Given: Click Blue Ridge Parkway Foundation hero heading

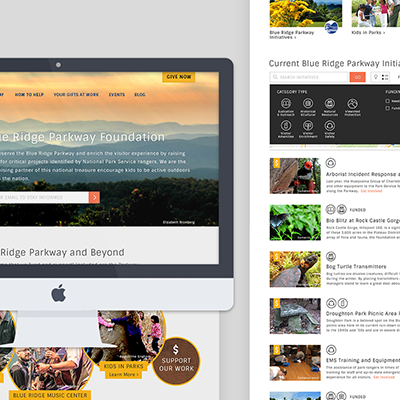Looking at the screenshot, I should tap(82, 137).
